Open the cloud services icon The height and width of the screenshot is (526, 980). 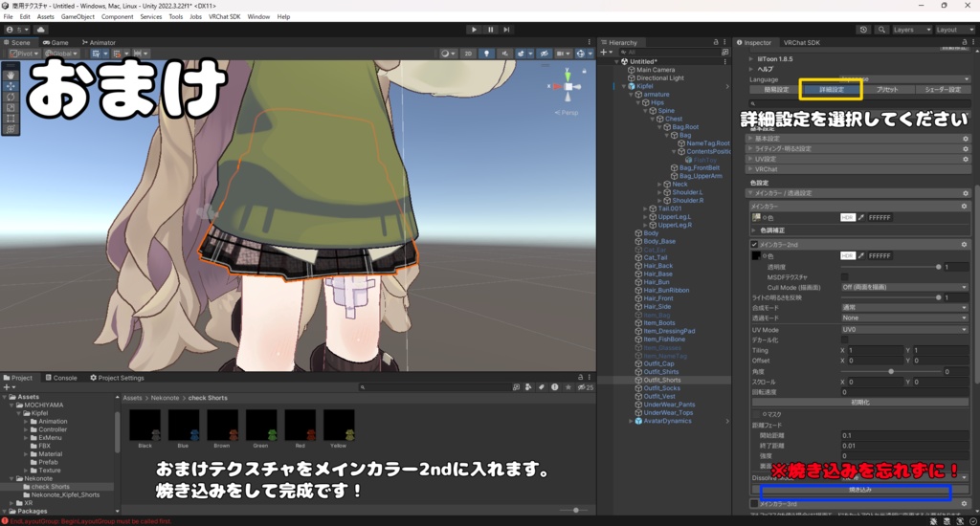(40, 30)
